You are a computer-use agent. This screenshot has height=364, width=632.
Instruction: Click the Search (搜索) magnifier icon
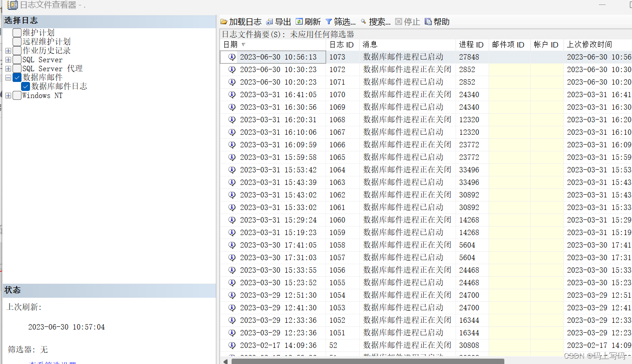pos(364,21)
